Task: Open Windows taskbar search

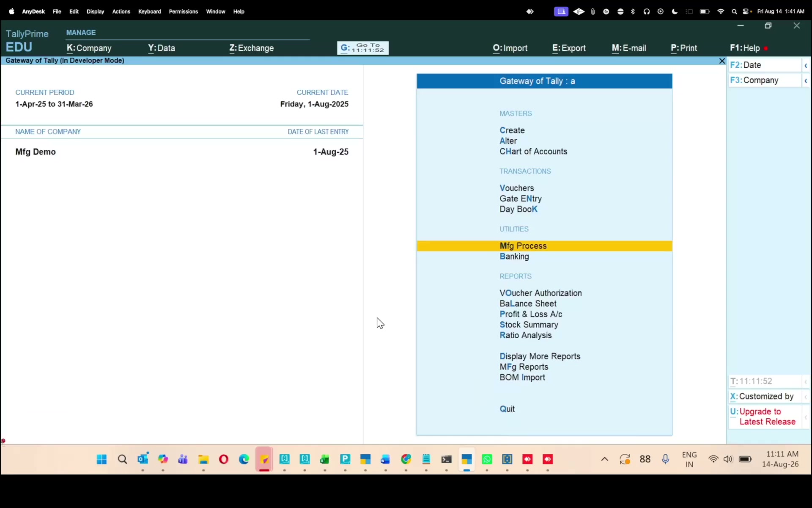Action: [x=122, y=459]
